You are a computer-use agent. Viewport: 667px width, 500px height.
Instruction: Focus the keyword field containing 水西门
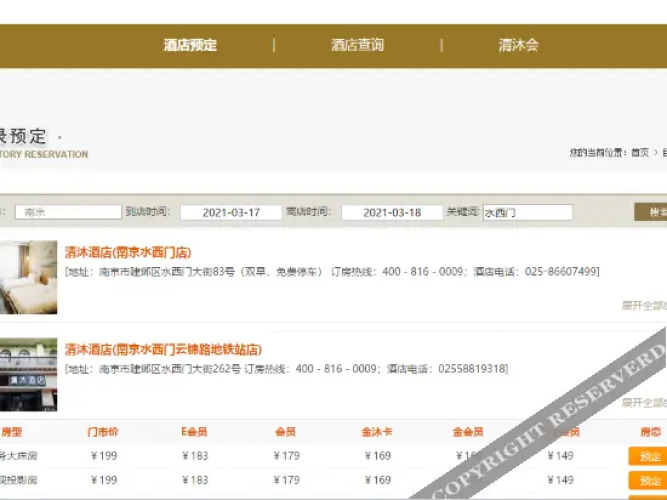tap(527, 212)
